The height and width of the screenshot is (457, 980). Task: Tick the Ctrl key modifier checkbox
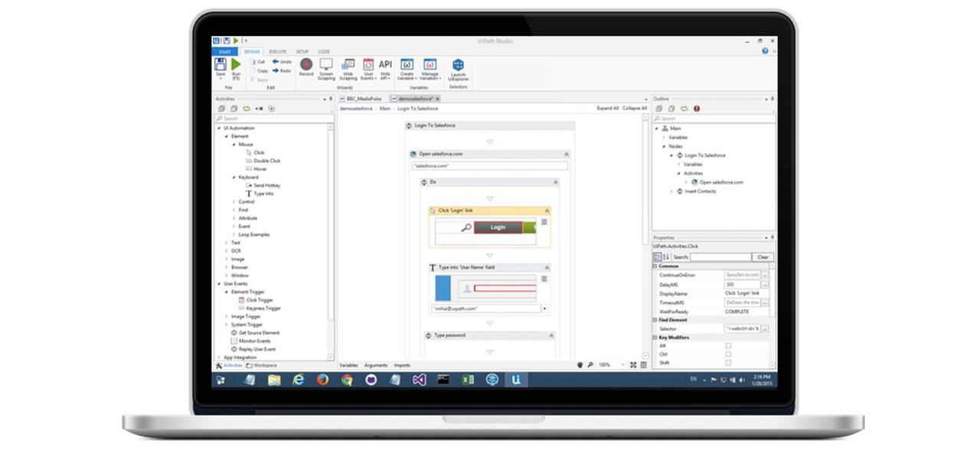click(728, 354)
